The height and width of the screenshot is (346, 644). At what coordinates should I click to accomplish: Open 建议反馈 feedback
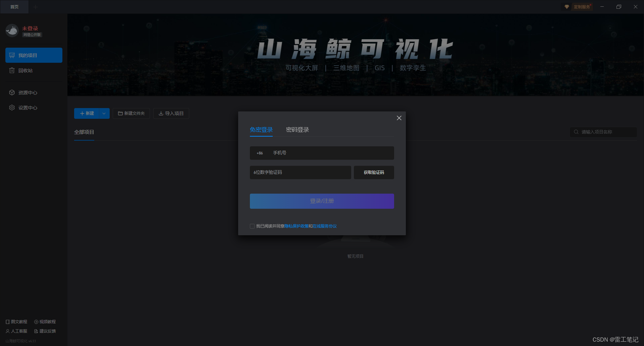(x=45, y=331)
